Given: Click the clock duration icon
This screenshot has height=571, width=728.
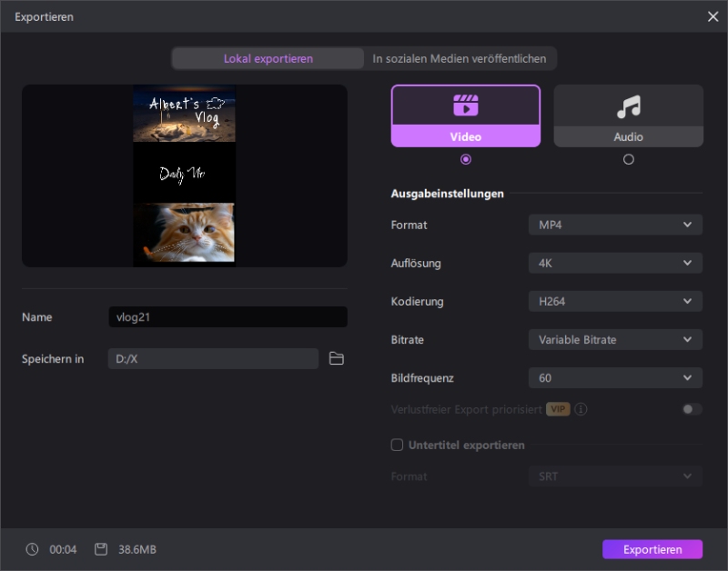Looking at the screenshot, I should coord(33,549).
